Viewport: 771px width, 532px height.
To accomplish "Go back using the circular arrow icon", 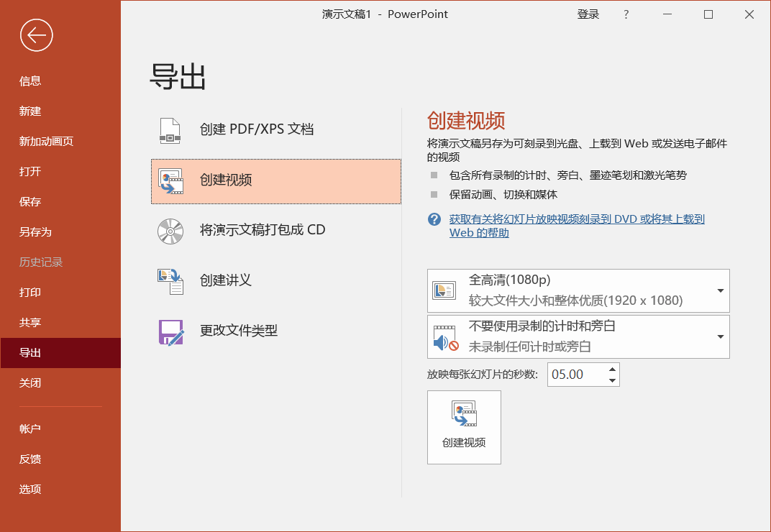I will (x=37, y=35).
